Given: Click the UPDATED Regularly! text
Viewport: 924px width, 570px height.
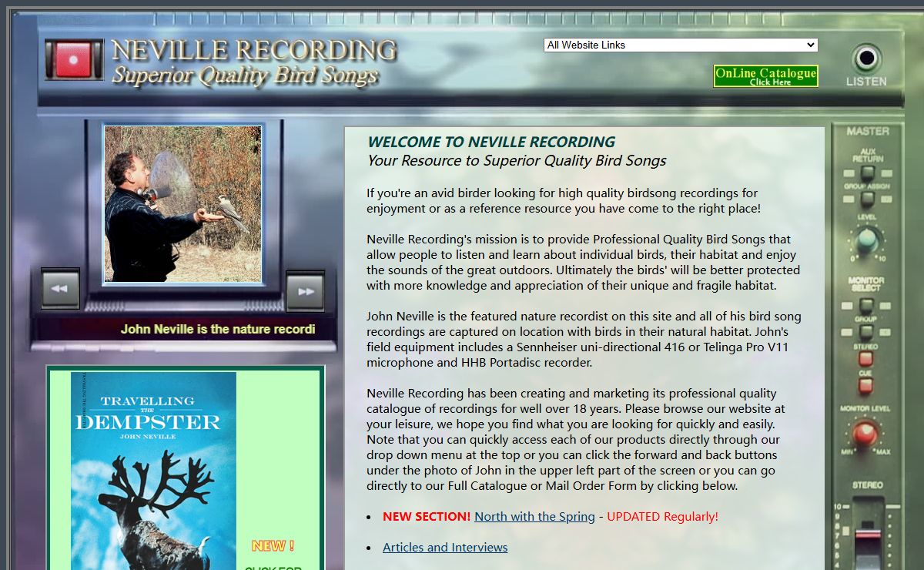Looking at the screenshot, I should 662,516.
